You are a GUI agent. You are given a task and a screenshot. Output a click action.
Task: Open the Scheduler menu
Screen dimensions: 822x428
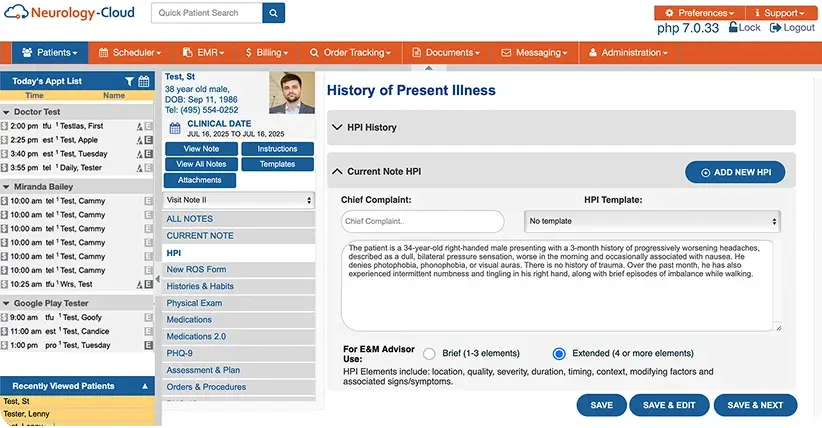click(x=129, y=52)
